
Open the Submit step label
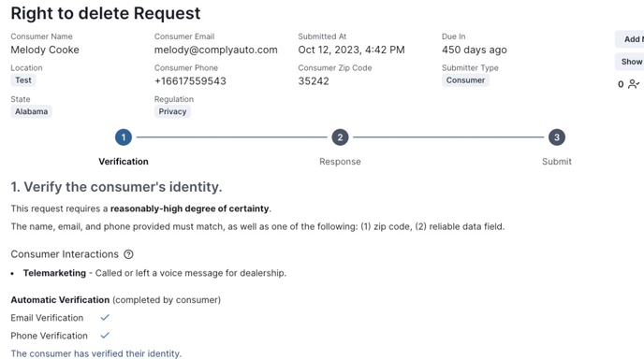pyautogui.click(x=557, y=162)
